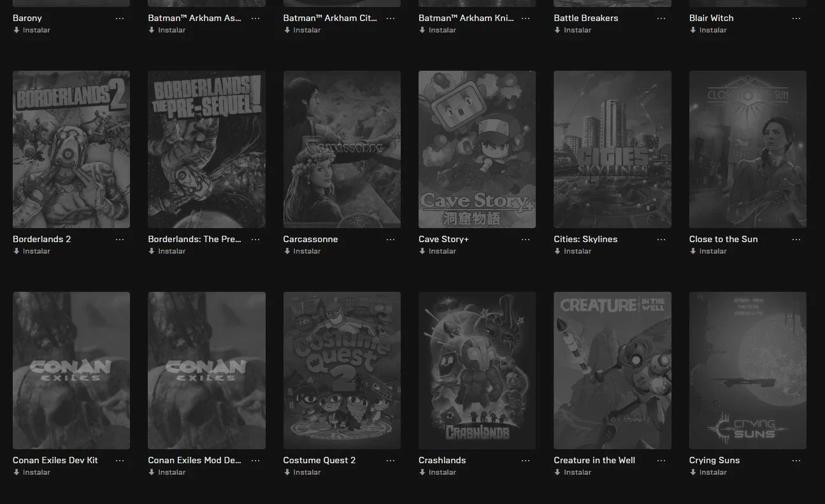
Task: Show options menu for Crying Suns
Action: pos(796,461)
